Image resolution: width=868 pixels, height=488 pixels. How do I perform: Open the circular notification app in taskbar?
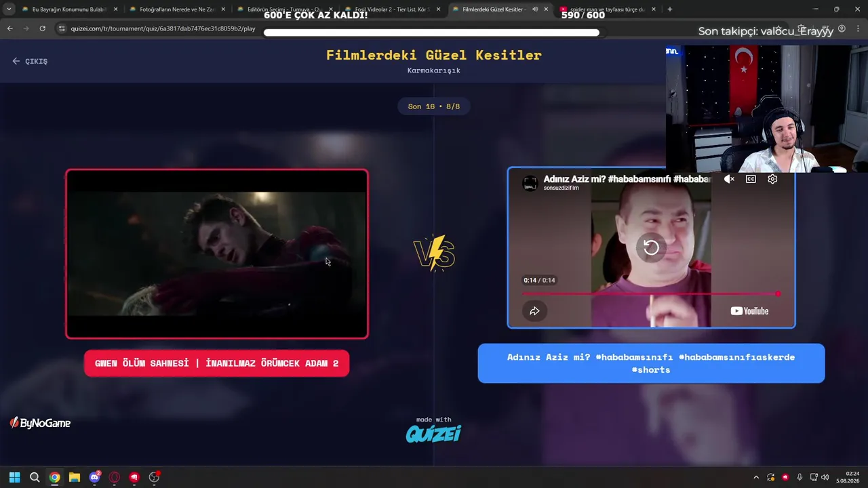coord(155,477)
